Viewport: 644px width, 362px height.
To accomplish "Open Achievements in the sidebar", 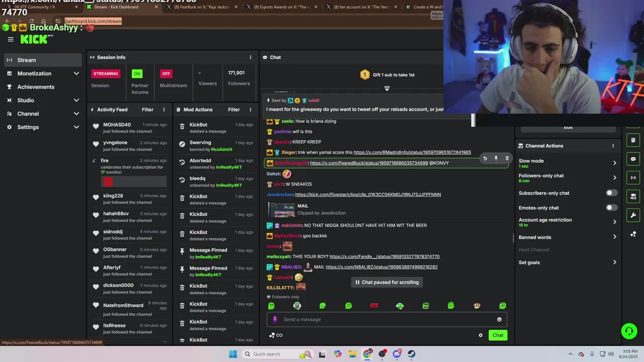I will [x=43, y=87].
